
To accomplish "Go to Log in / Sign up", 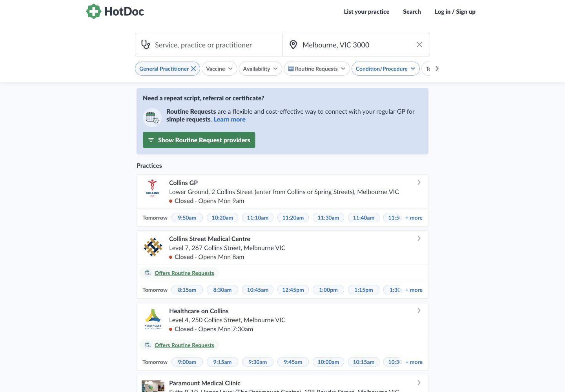I will click(x=455, y=12).
